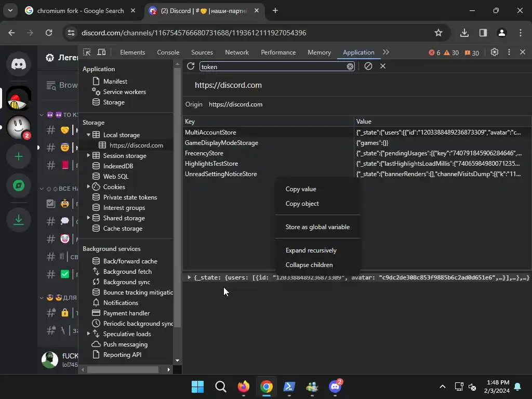The height and width of the screenshot is (399, 532).
Task: Expand the Shared storage node
Action: pyautogui.click(x=88, y=218)
